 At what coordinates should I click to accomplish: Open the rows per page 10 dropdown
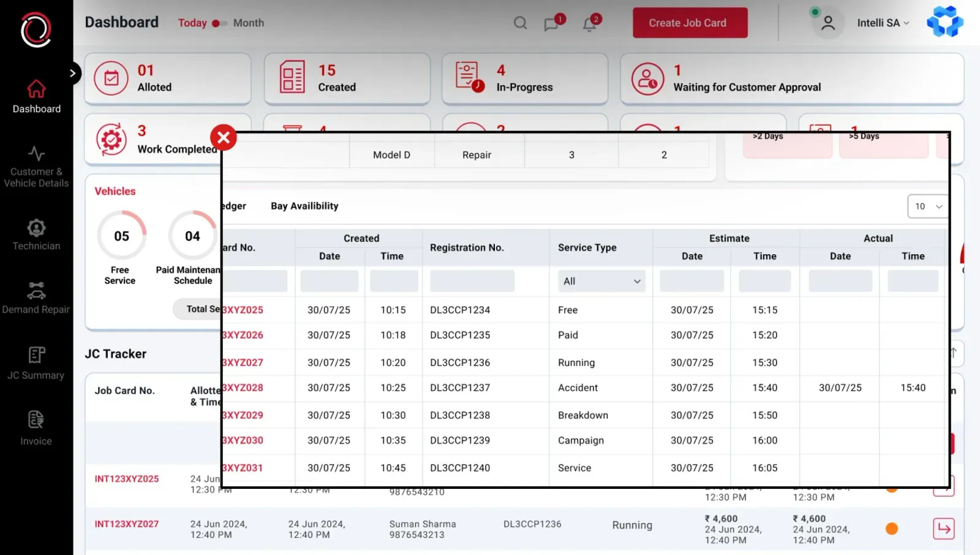point(927,206)
